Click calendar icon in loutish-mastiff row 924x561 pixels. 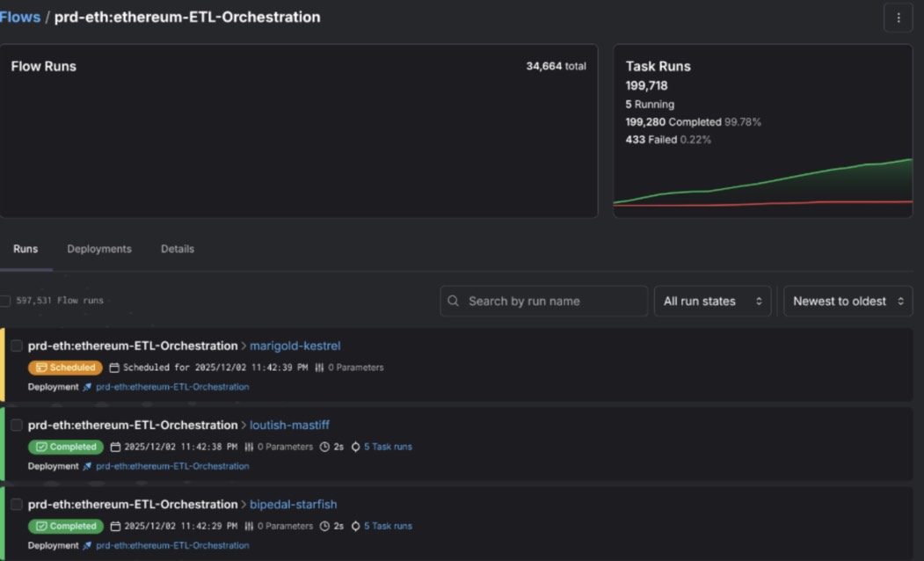(x=115, y=448)
